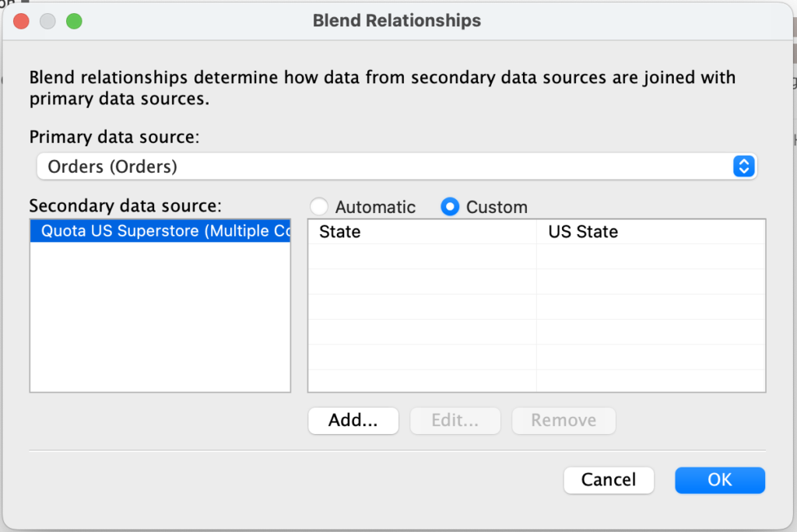Select the Automatic radio button
Viewport: 797px width, 532px height.
click(320, 207)
